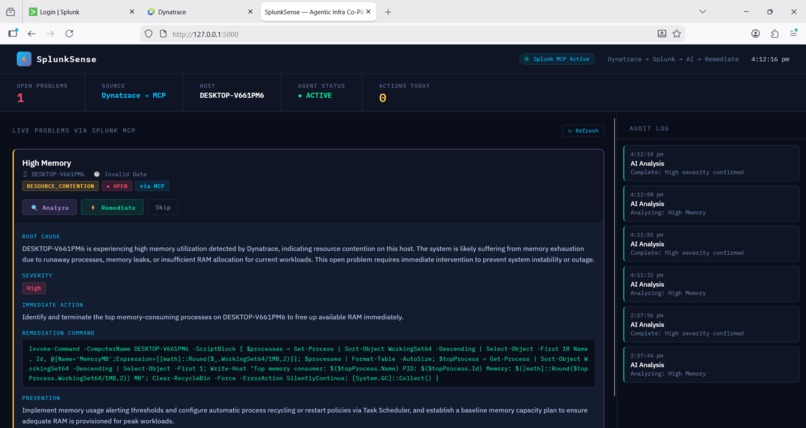Screen dimensions: 806x428
Task: Open the extensions puzzle icon
Action: pos(774,34)
